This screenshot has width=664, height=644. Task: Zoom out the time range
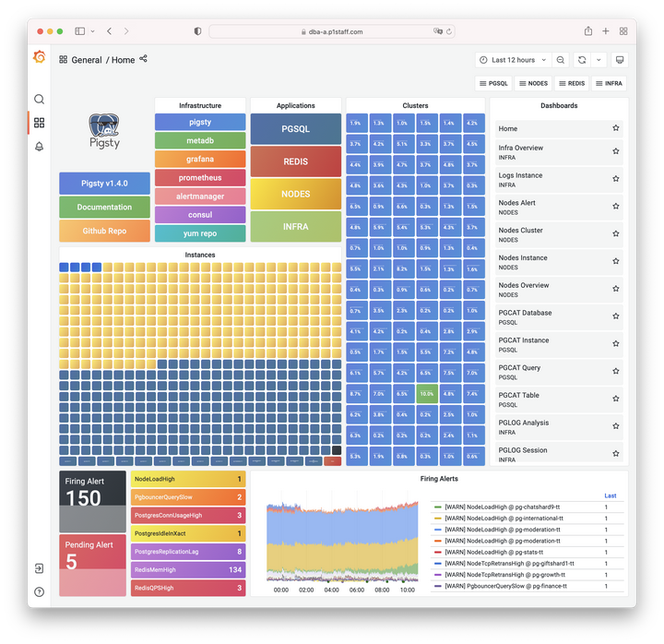561,60
